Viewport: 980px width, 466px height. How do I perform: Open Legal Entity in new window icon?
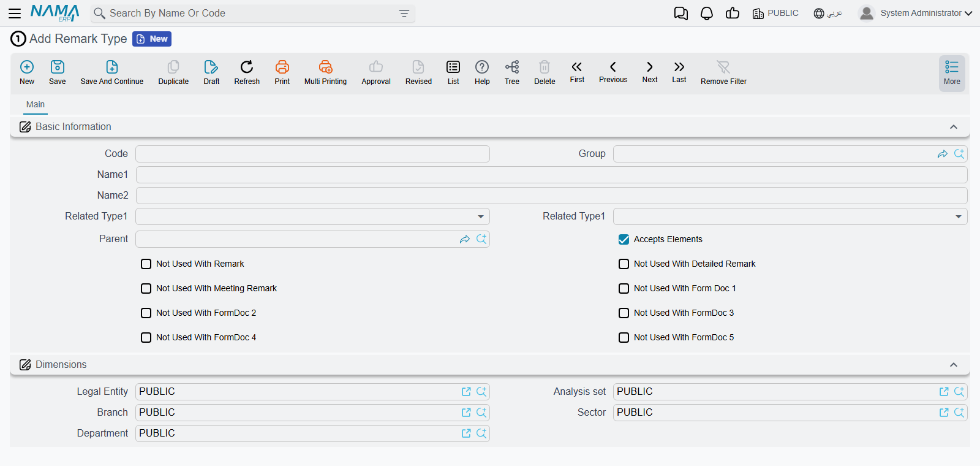point(466,392)
